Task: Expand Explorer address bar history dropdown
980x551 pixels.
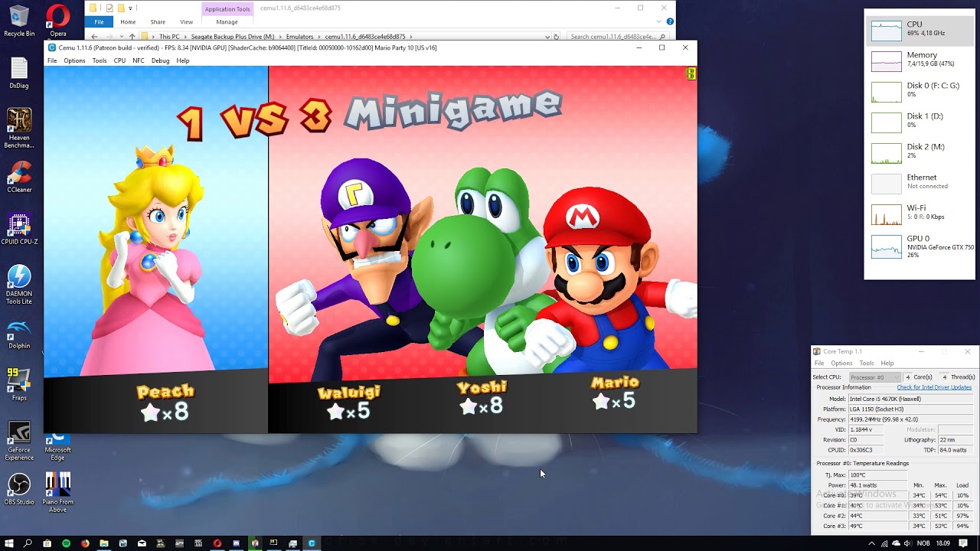Action: pyautogui.click(x=547, y=36)
